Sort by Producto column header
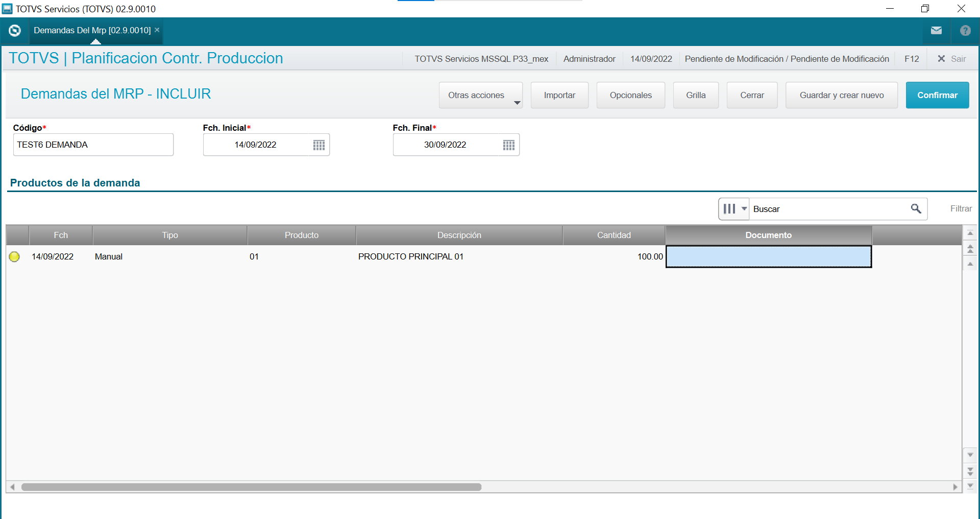 point(302,235)
